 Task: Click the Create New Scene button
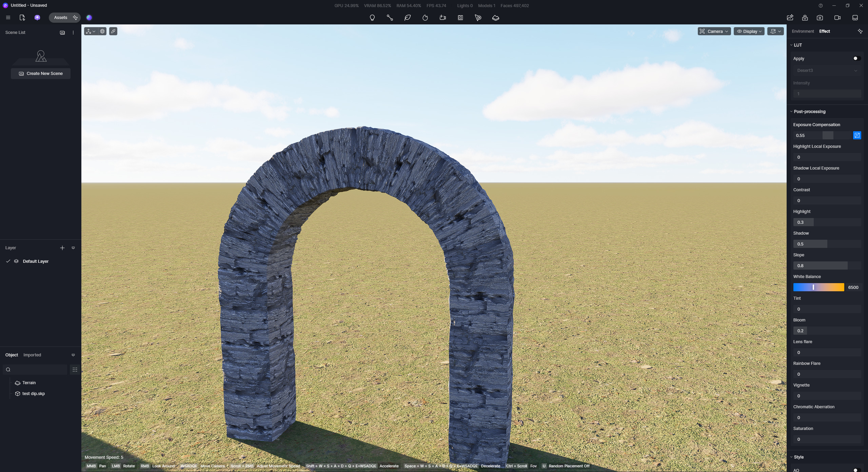[41, 74]
